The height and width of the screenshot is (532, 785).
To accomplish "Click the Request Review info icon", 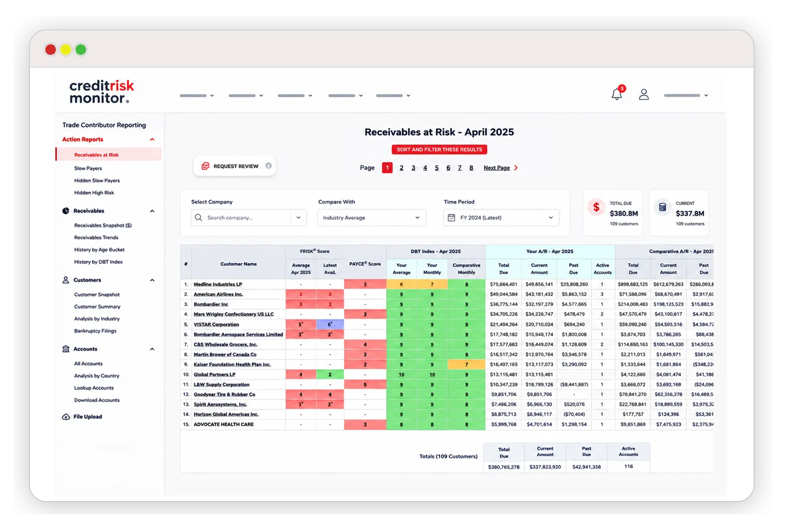I will 268,166.
